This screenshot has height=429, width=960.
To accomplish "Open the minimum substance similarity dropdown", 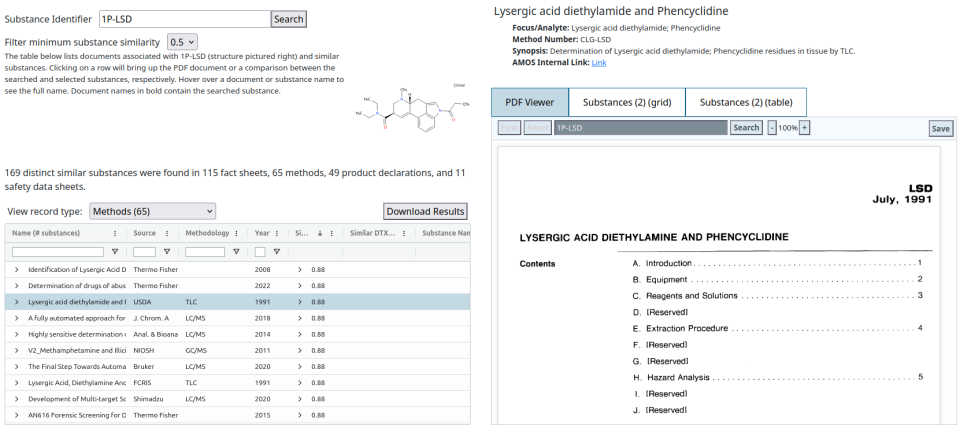I will pyautogui.click(x=182, y=42).
